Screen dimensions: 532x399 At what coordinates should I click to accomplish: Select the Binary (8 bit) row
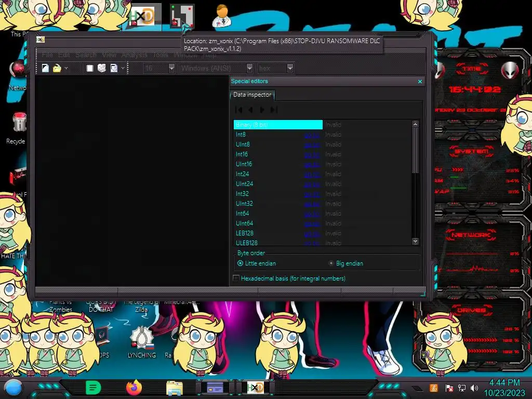click(x=278, y=125)
